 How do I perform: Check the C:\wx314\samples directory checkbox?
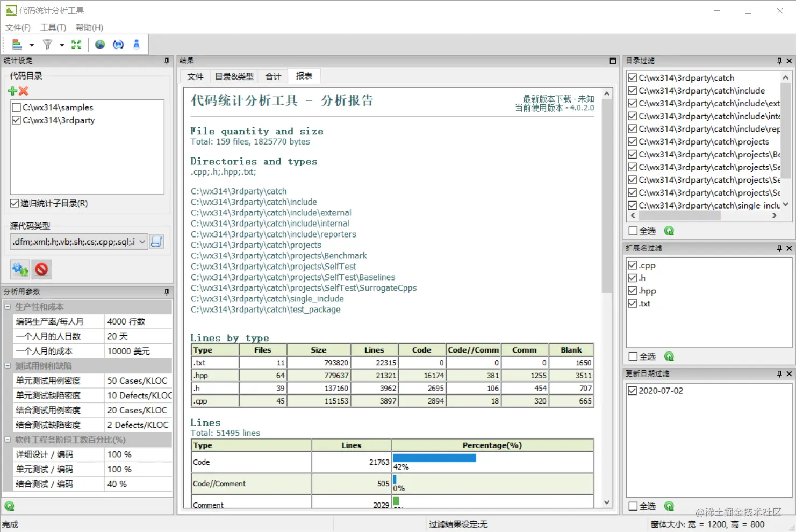coord(16,107)
